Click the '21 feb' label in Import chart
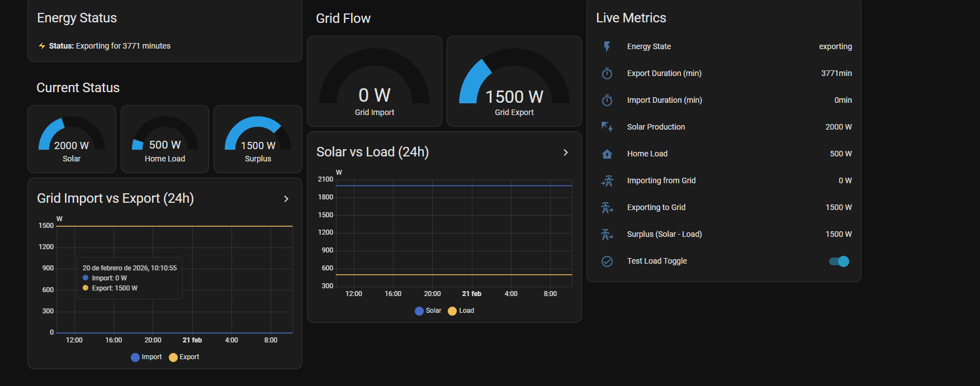 click(x=192, y=340)
